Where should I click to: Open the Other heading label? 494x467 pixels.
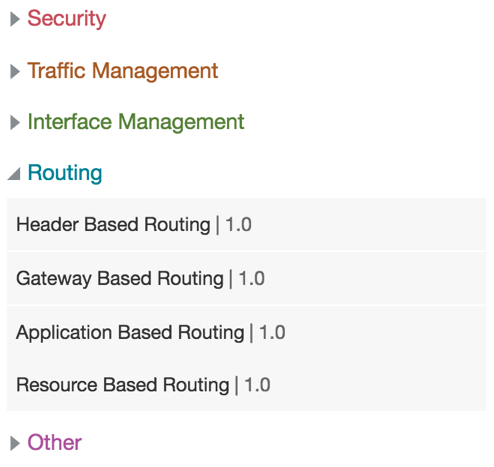pos(55,443)
